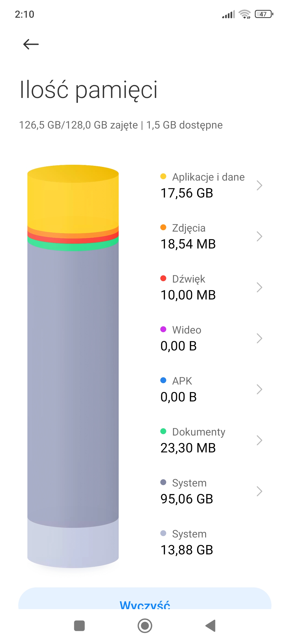Tap the Wi-Fi status icon

245,14
